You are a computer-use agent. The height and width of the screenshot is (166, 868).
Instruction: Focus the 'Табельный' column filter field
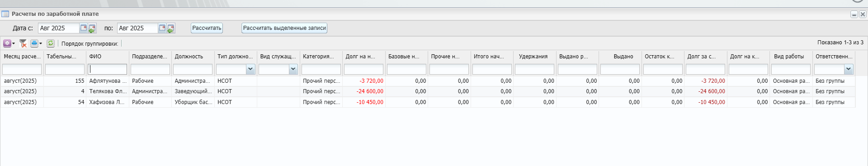[65, 69]
